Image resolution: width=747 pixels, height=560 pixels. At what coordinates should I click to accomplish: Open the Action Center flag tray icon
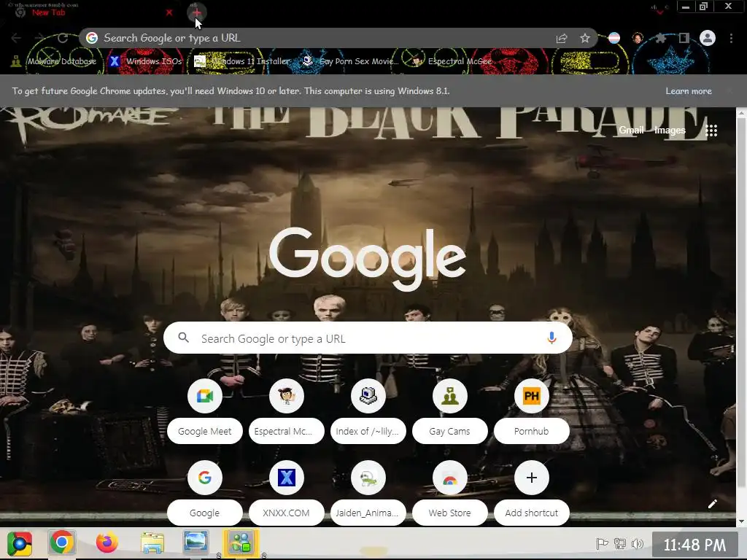pyautogui.click(x=602, y=544)
